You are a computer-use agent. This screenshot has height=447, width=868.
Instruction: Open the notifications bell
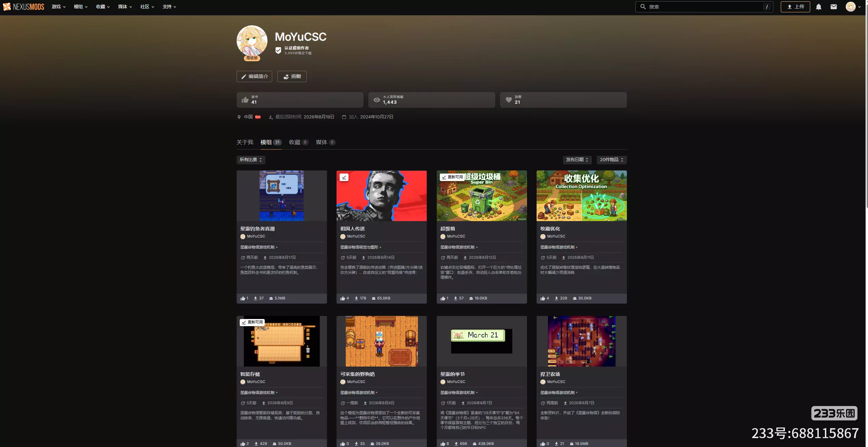tap(818, 7)
